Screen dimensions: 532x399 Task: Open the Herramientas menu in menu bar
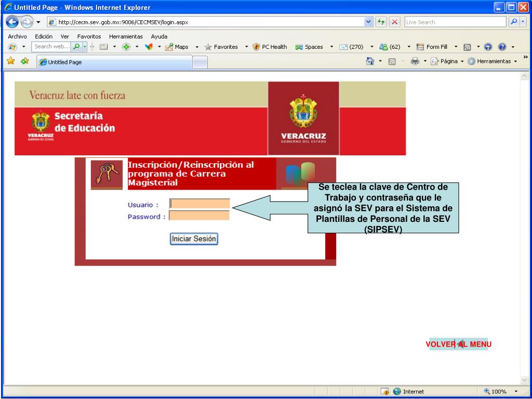pos(126,36)
